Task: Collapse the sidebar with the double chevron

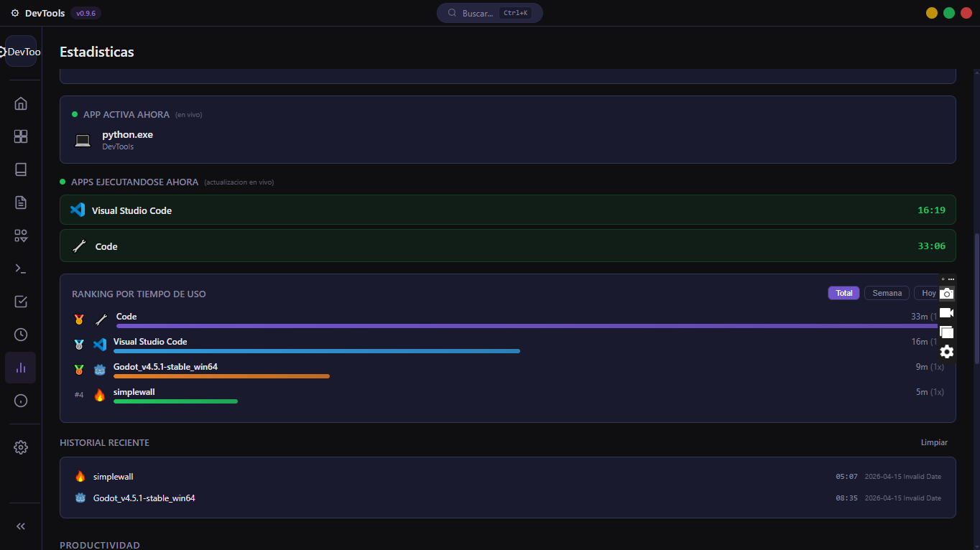Action: pyautogui.click(x=21, y=526)
